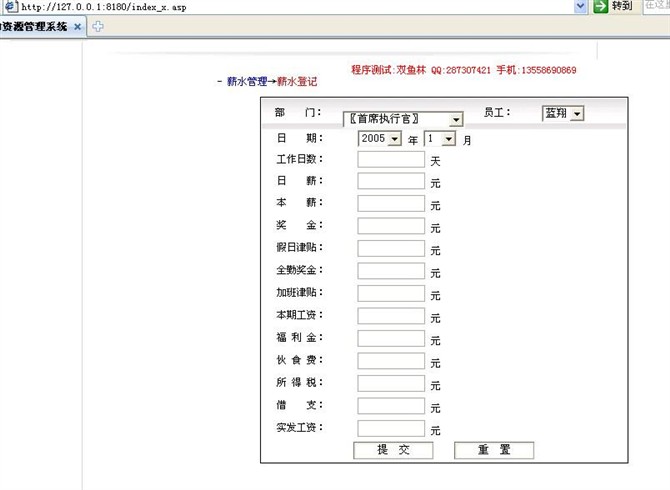Screen dimensions: 670x490
Task: Click the 天 unit text
Action: click(435, 161)
